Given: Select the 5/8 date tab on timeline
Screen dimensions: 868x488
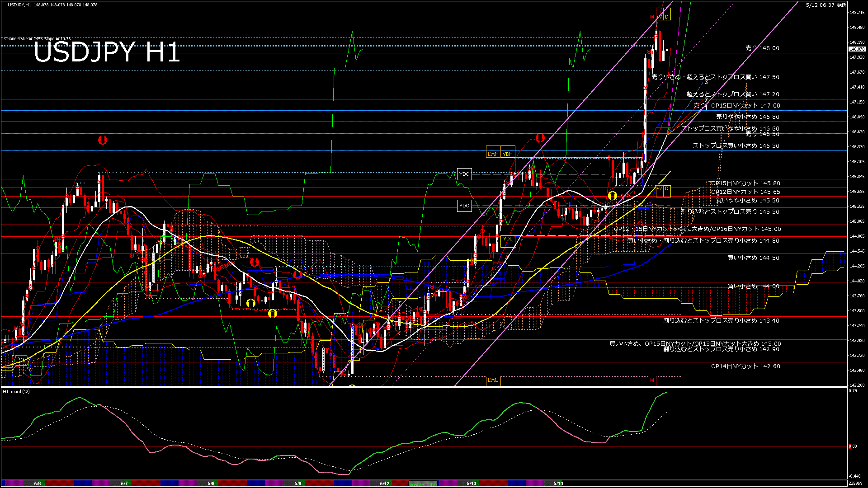Looking at the screenshot, I should 211,483.
